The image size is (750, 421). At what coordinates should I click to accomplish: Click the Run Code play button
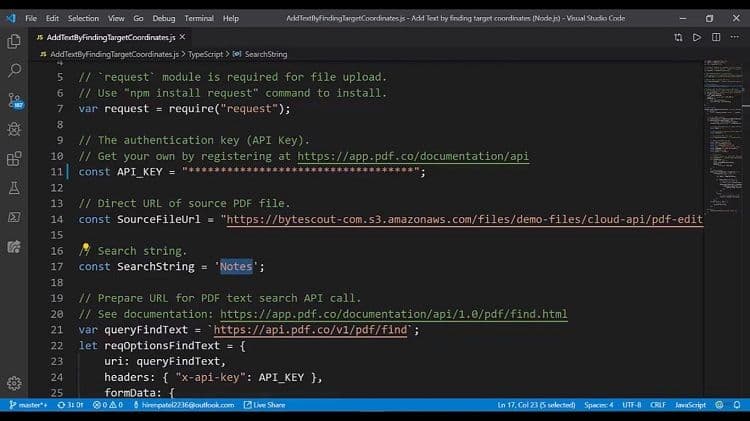coord(696,37)
